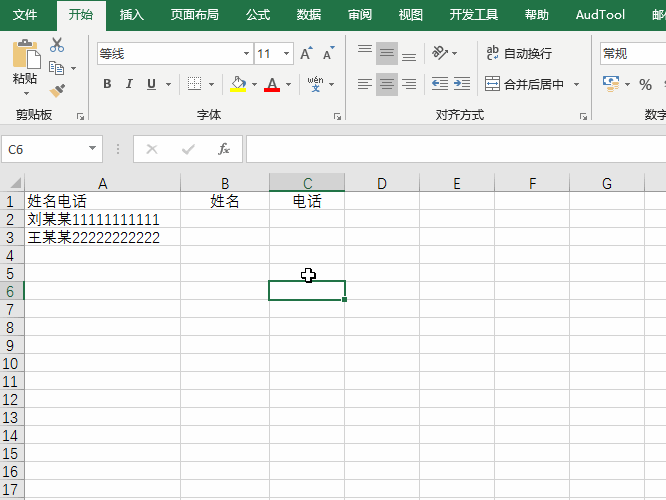Decrease font size with small A icon
Screen dimensions: 666x500
click(328, 54)
